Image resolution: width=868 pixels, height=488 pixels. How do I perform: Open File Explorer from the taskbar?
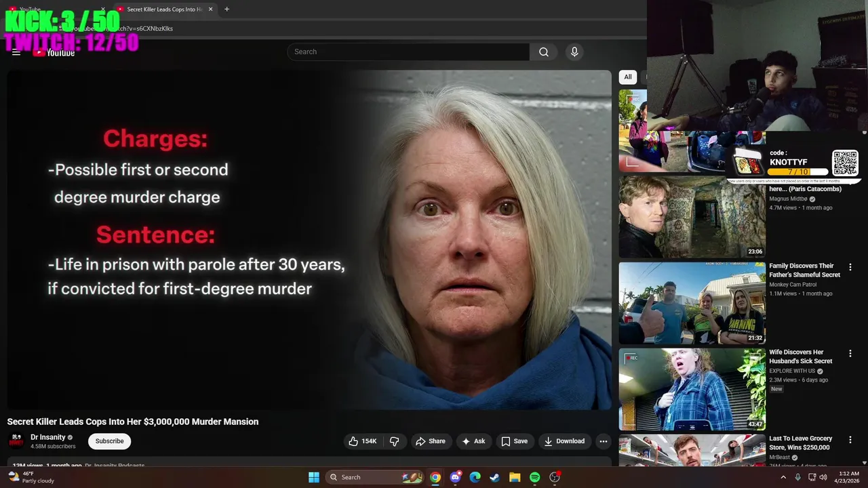pos(515,477)
